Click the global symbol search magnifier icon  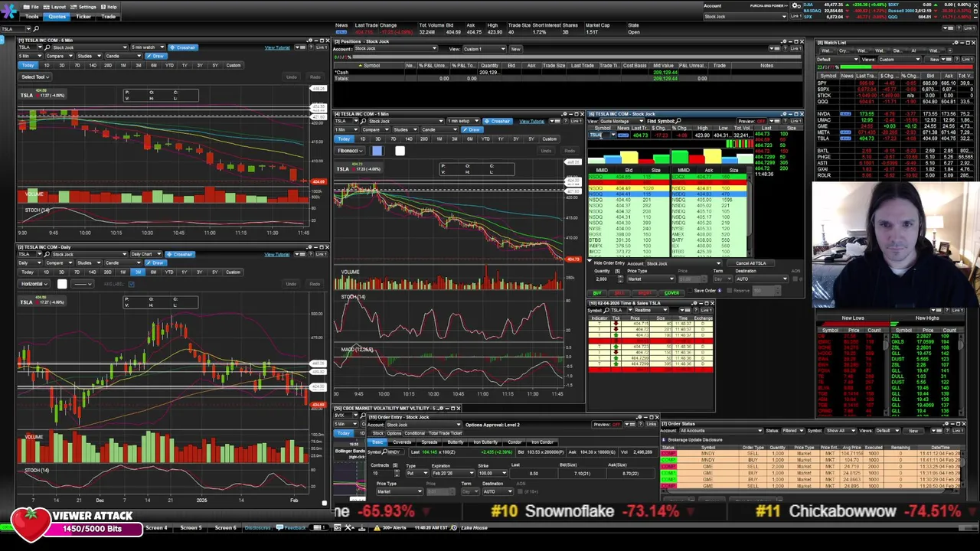click(35, 29)
